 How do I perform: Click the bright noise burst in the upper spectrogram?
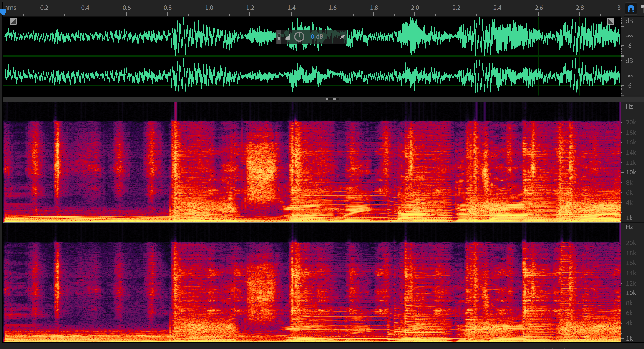[x=262, y=171]
